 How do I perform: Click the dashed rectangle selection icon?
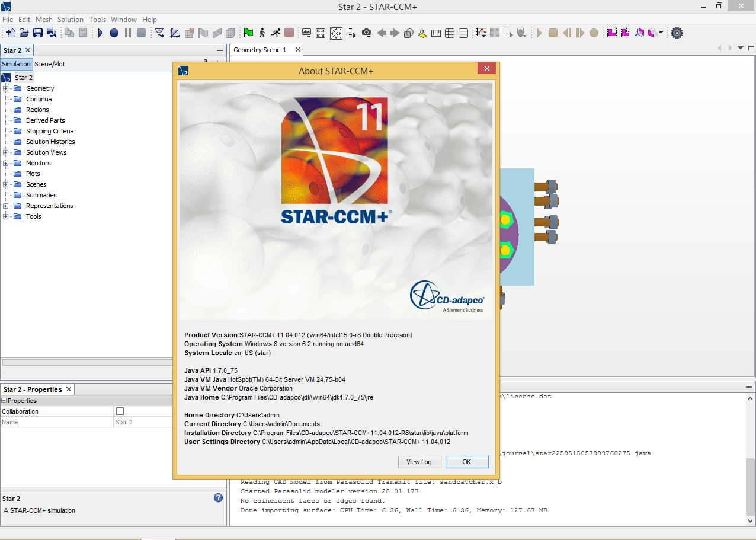[351, 33]
